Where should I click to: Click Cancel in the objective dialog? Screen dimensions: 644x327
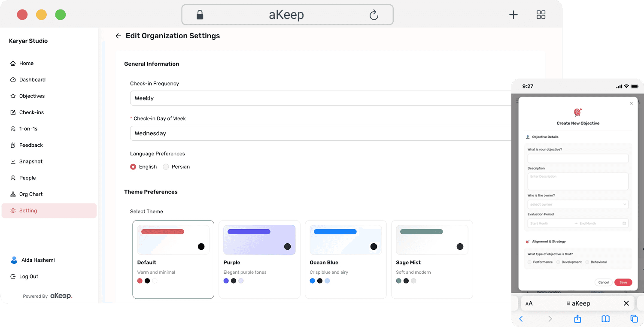pyautogui.click(x=604, y=282)
